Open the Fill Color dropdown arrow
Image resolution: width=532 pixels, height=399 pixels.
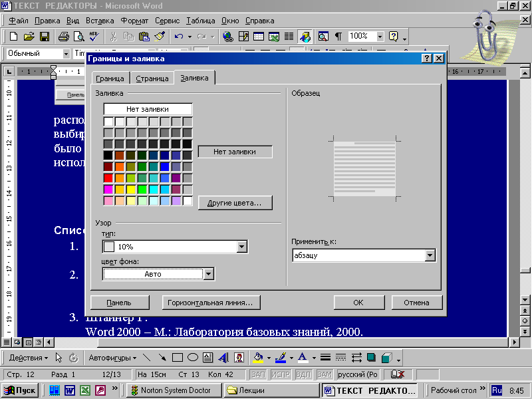click(x=269, y=358)
